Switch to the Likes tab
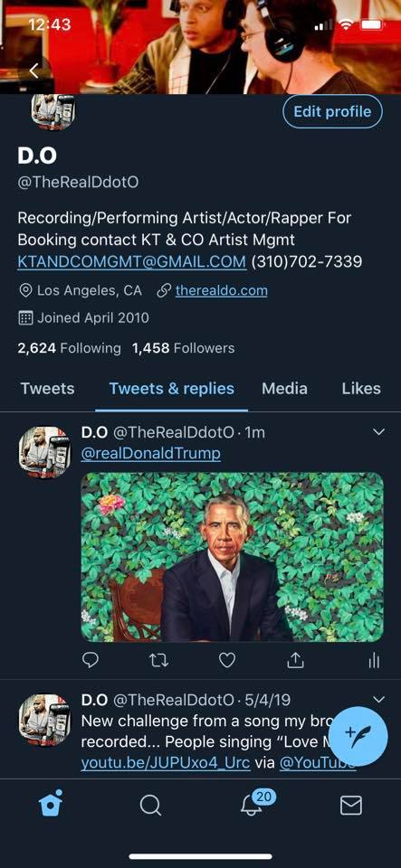The width and height of the screenshot is (401, 868). coord(361,389)
